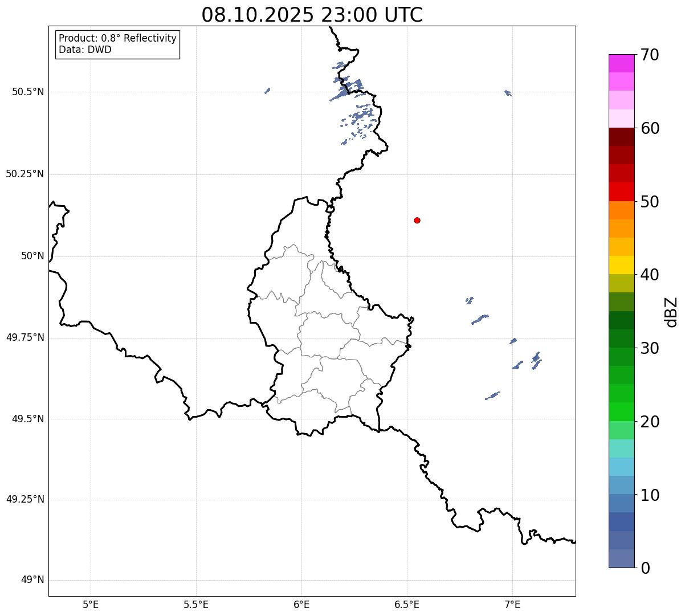Click the red station marker dot
This screenshot has width=685, height=616.
417,220
